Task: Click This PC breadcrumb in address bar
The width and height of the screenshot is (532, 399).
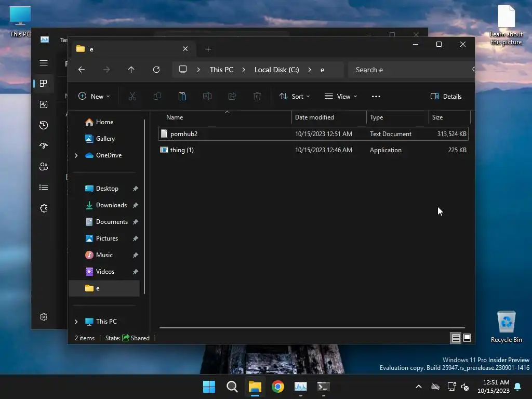Action: [221, 70]
